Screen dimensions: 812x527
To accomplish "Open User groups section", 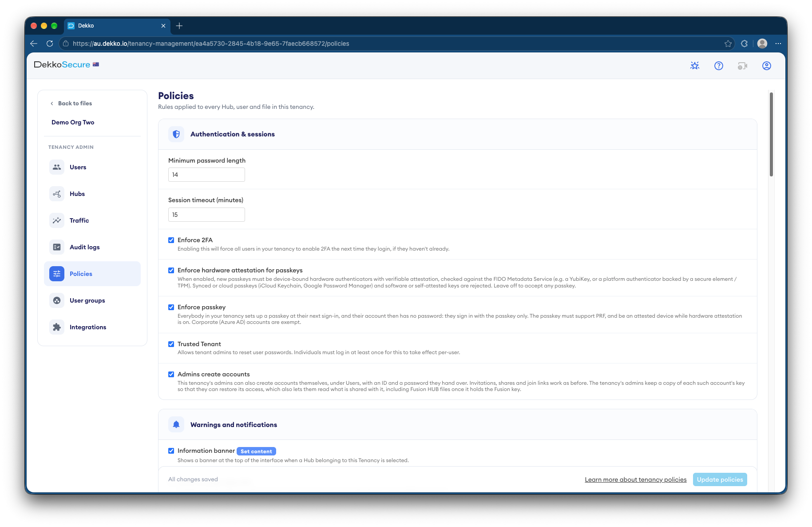I will 92,300.
